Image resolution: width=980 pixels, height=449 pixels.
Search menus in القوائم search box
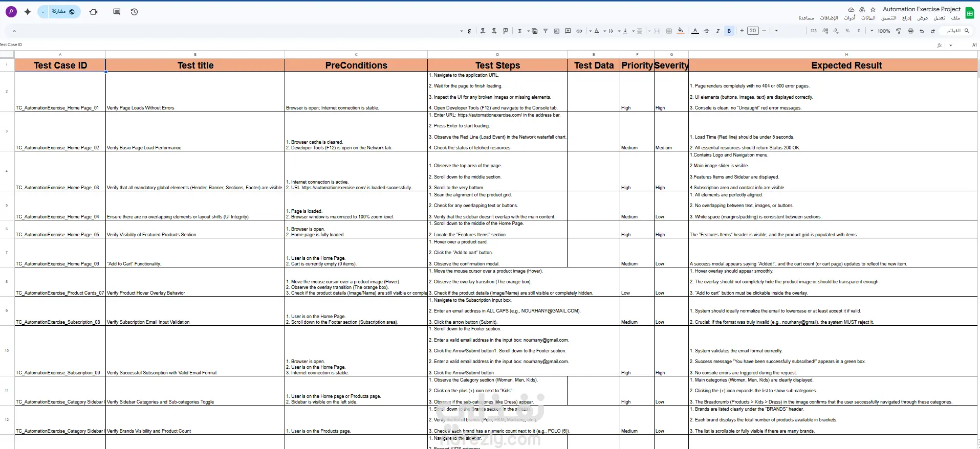[955, 31]
